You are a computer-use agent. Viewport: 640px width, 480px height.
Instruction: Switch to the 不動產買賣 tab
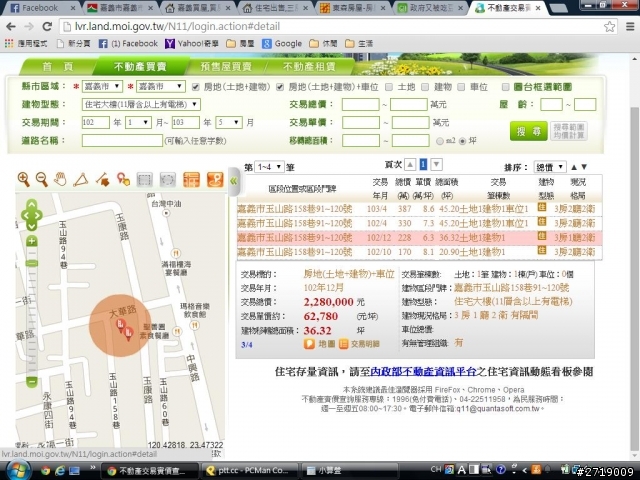(x=140, y=67)
